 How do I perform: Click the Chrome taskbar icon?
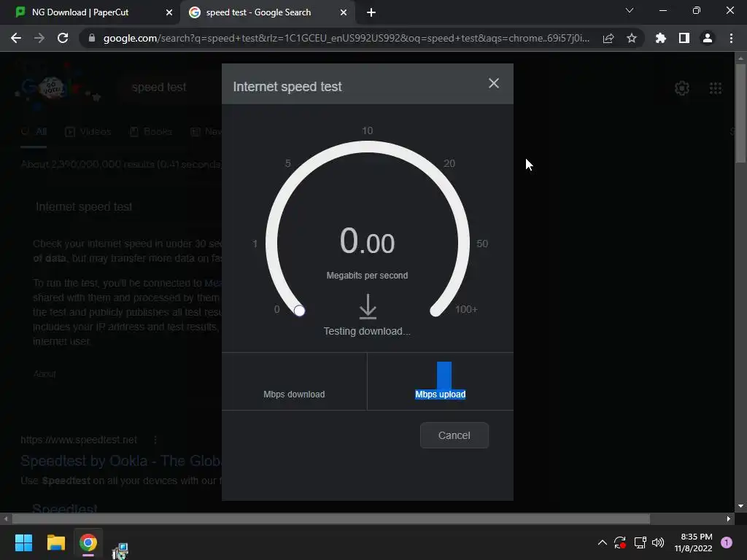tap(88, 542)
